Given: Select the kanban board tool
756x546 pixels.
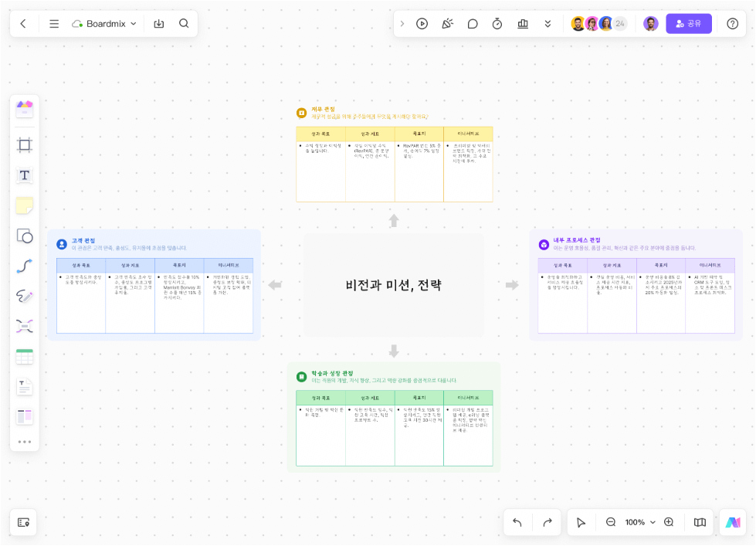Looking at the screenshot, I should coord(25,417).
